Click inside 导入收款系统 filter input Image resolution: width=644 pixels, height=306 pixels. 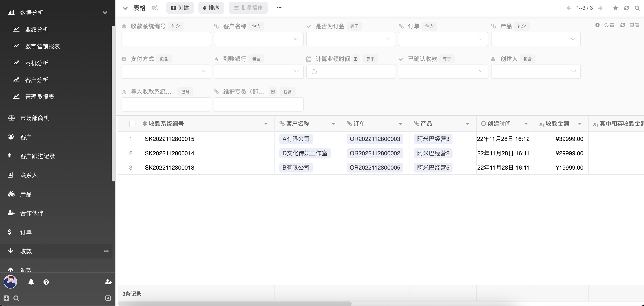[166, 104]
